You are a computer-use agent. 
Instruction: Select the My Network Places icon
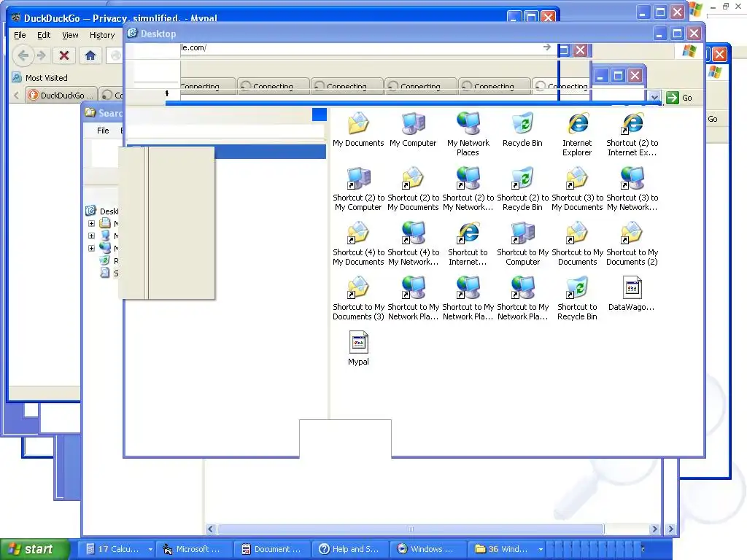[468, 134]
